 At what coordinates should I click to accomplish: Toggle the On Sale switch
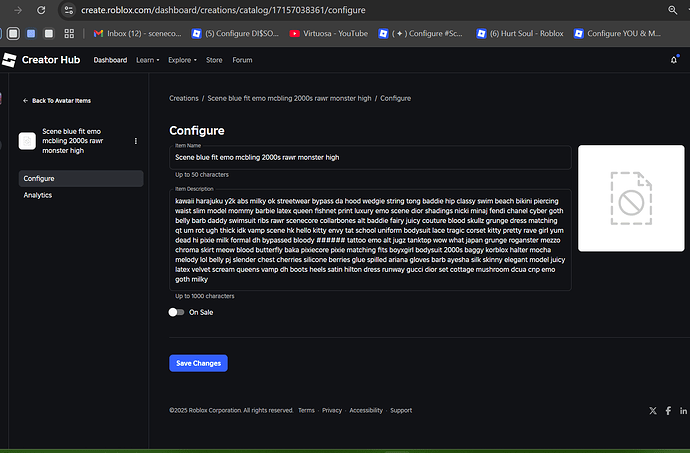[x=176, y=312]
